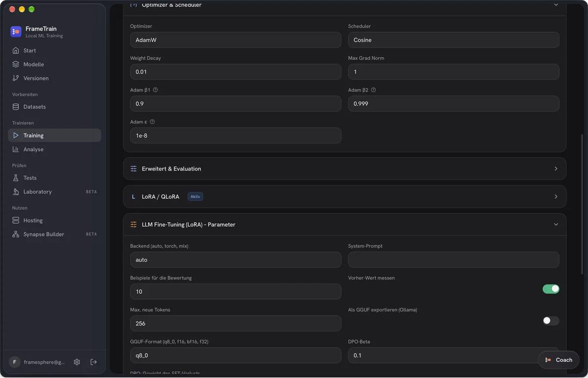The width and height of the screenshot is (588, 378).
Task: Click the LoRA / QLoRA L icon
Action: pos(133,196)
